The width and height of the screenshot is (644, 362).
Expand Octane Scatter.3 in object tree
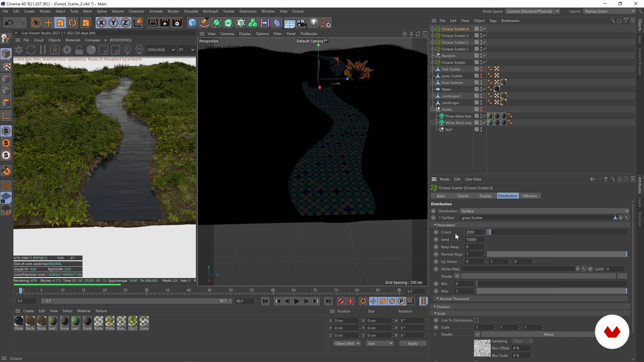(433, 36)
